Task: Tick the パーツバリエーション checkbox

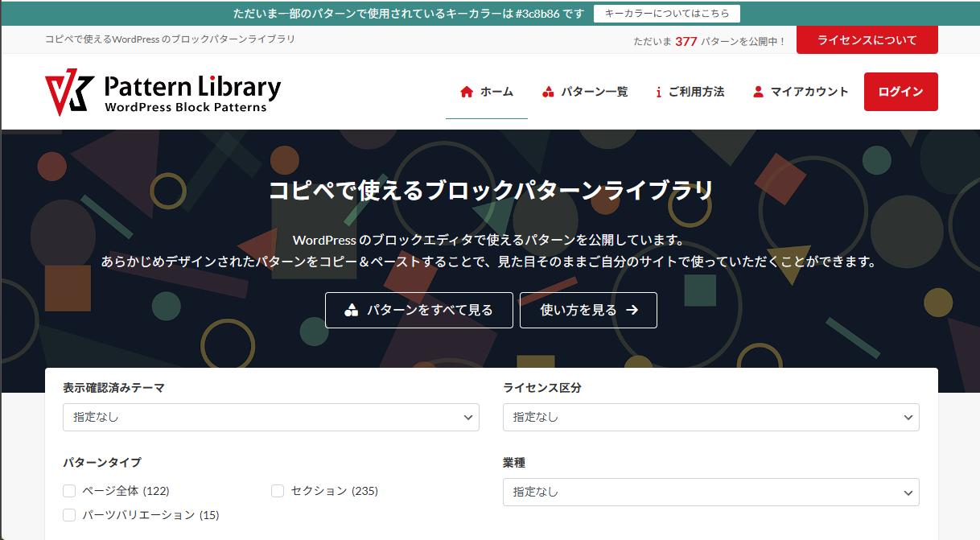Action: tap(69, 515)
